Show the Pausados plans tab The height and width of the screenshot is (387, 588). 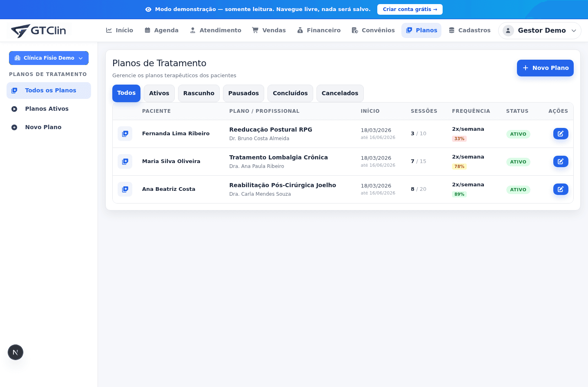pos(243,93)
